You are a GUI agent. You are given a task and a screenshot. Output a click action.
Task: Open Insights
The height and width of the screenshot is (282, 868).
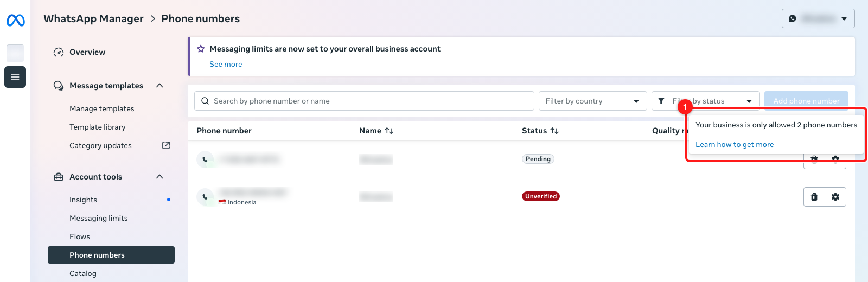point(84,200)
